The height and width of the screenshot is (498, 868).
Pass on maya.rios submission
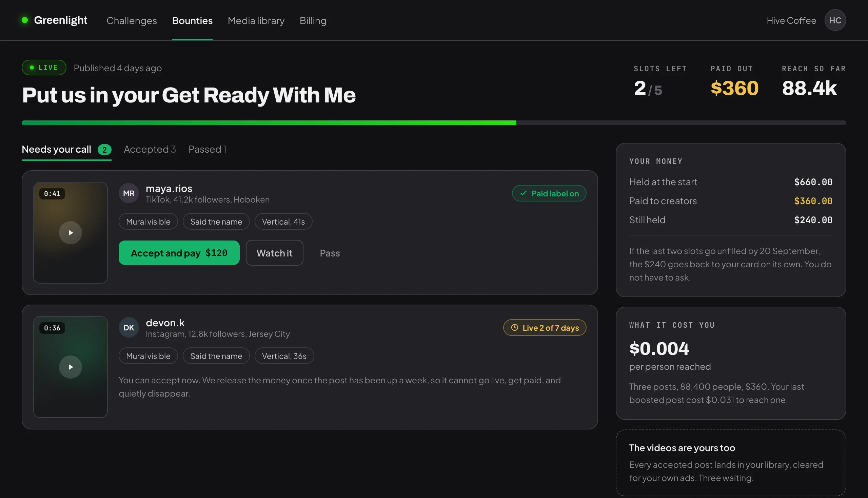point(330,253)
